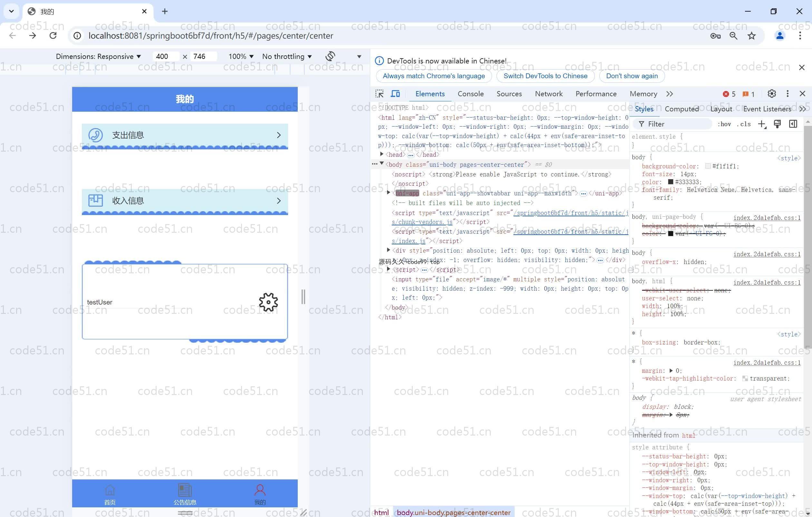Expand the head element node

(382, 154)
